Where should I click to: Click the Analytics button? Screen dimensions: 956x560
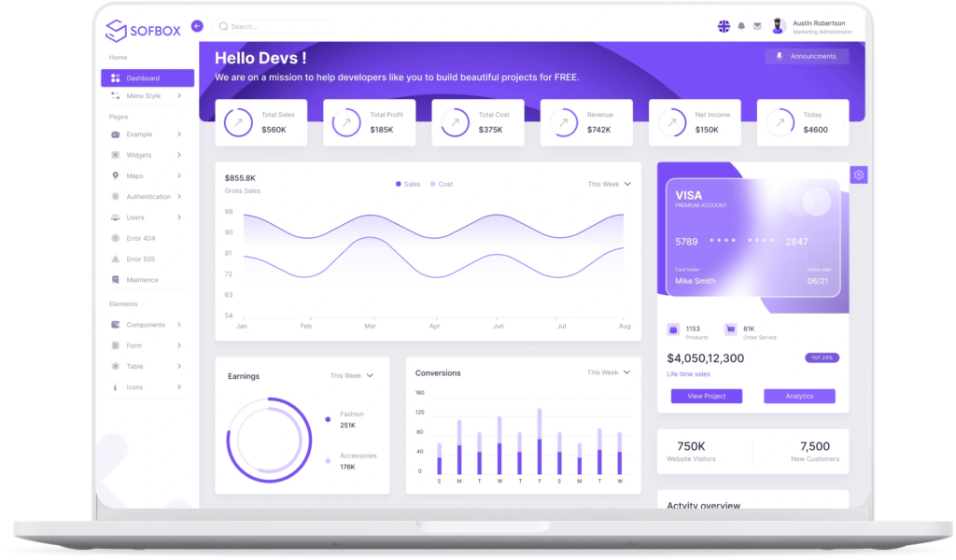(x=799, y=396)
